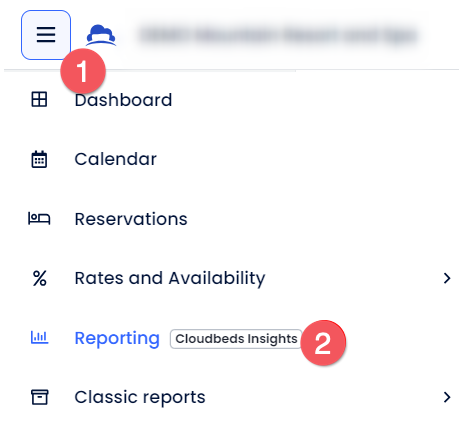The width and height of the screenshot is (462, 422).
Task: Click the blurred property name header
Action: (x=279, y=35)
